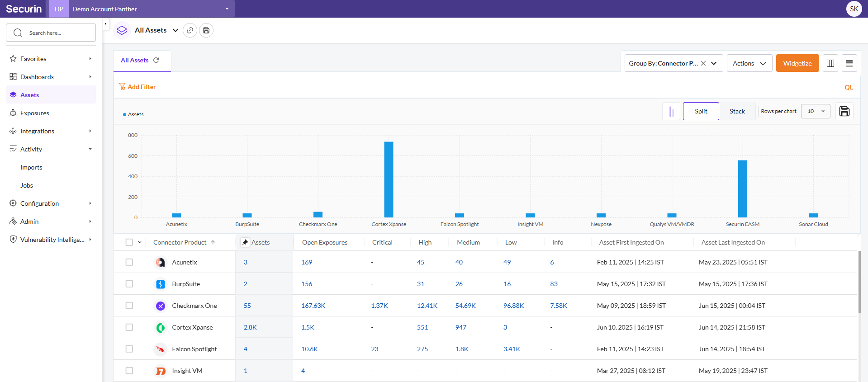Open the Dashboards menu

pyautogui.click(x=51, y=77)
